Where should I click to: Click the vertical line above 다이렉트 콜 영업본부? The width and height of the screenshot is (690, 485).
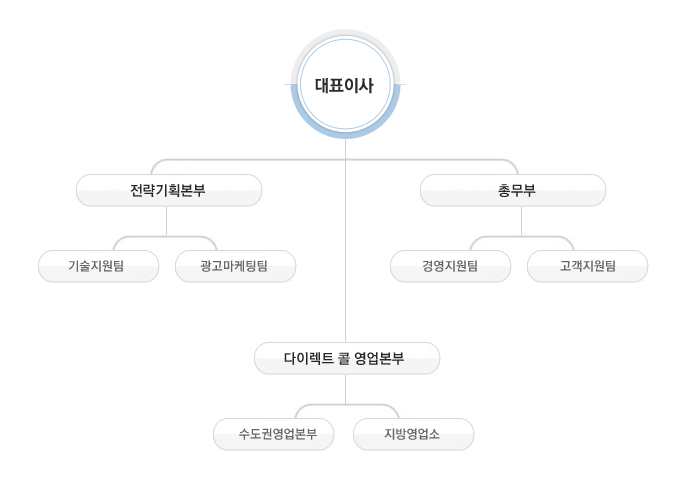pos(346,250)
